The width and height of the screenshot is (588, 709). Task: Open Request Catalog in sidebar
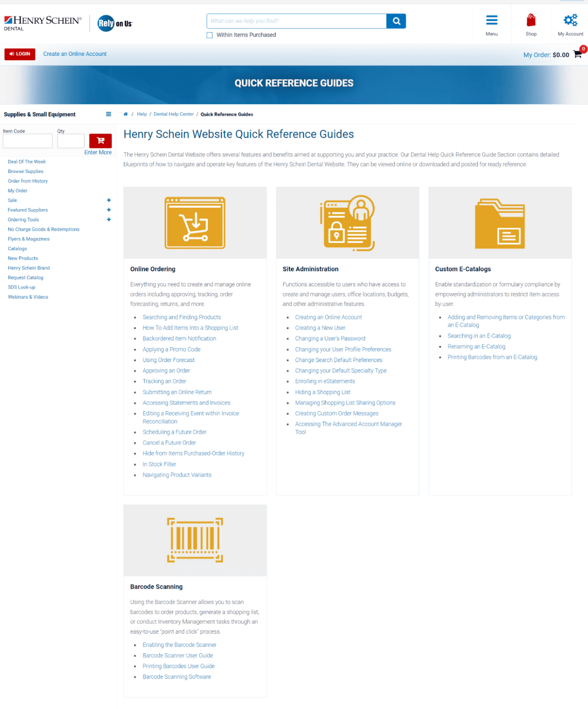click(26, 278)
